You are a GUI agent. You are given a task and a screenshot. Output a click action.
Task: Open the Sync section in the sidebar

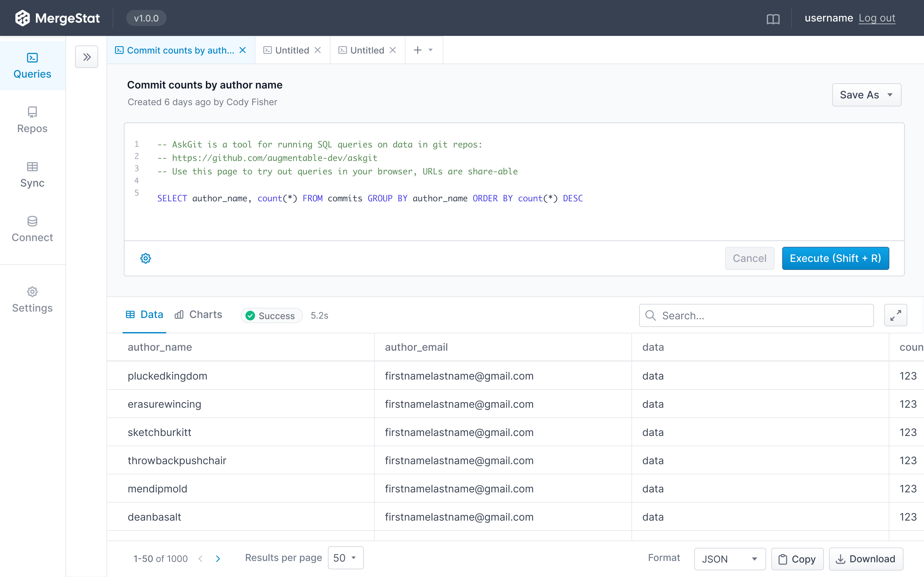(x=32, y=174)
